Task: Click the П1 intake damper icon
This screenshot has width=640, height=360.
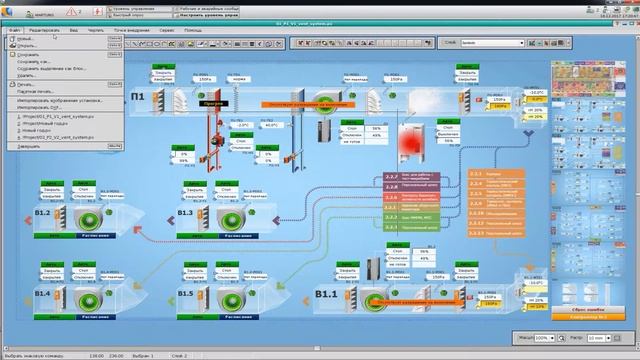Action: pos(158,101)
